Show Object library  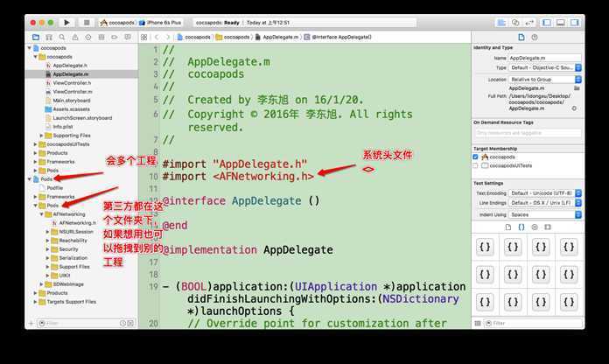pyautogui.click(x=535, y=227)
